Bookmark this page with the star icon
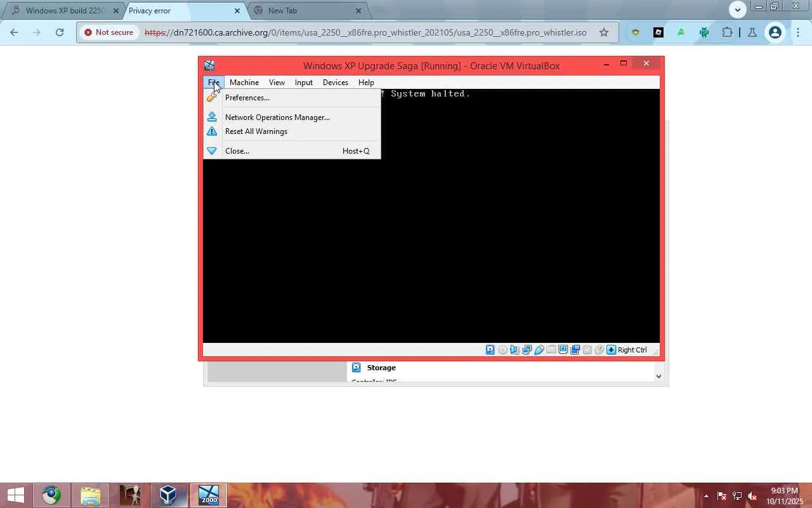Image resolution: width=812 pixels, height=508 pixels. point(604,32)
